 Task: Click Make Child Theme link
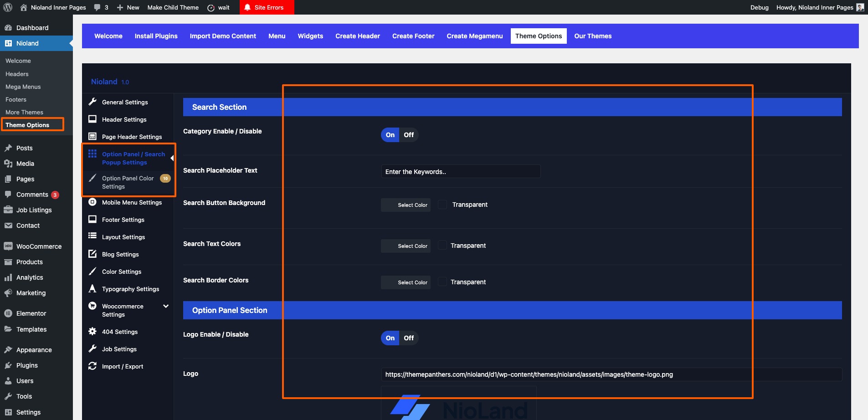coord(173,7)
